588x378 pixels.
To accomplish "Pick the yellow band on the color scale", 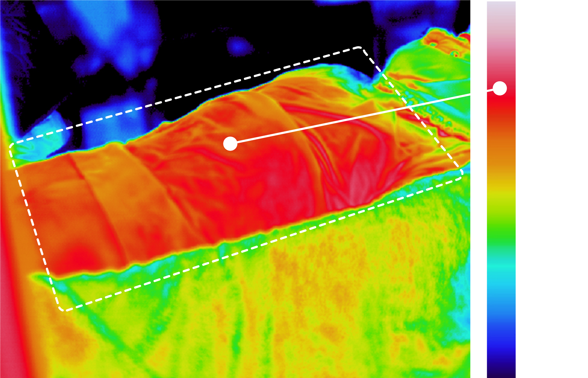I will pos(501,185).
